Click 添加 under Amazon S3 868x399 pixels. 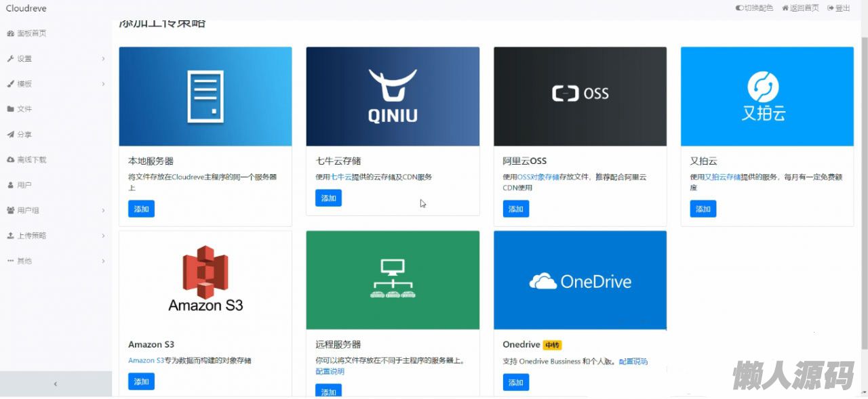point(141,381)
